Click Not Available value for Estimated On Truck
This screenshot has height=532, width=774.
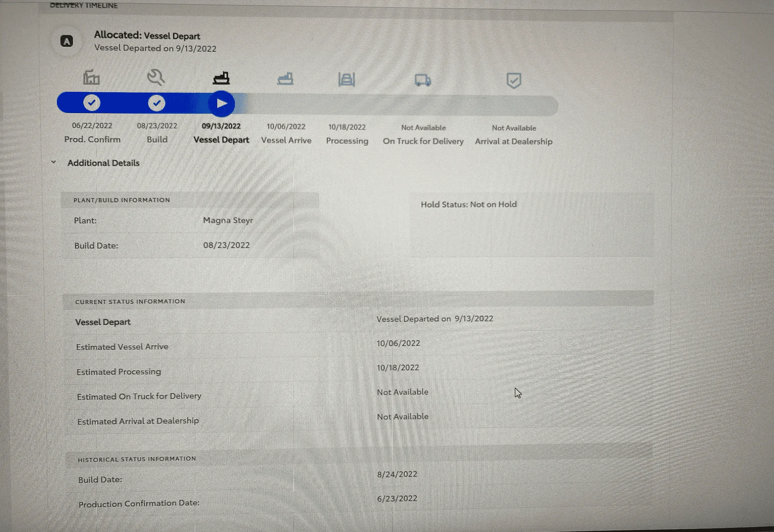tap(403, 392)
